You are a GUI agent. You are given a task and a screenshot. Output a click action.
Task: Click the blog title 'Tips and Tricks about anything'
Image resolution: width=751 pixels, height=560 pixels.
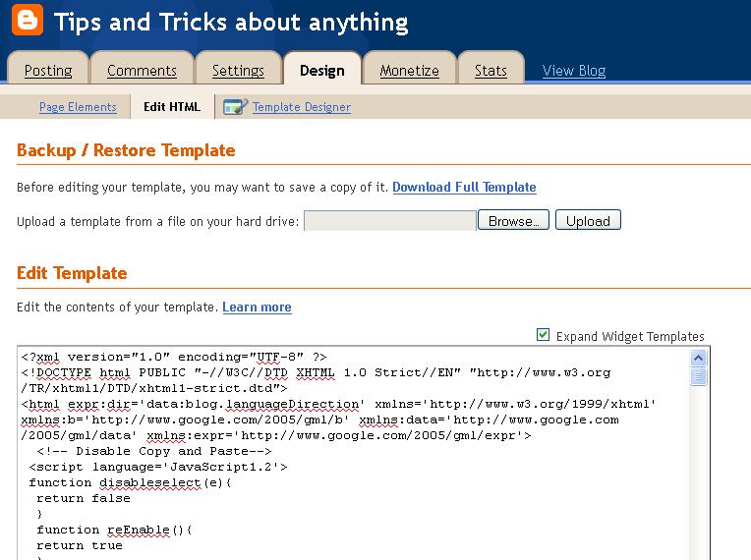point(231,23)
